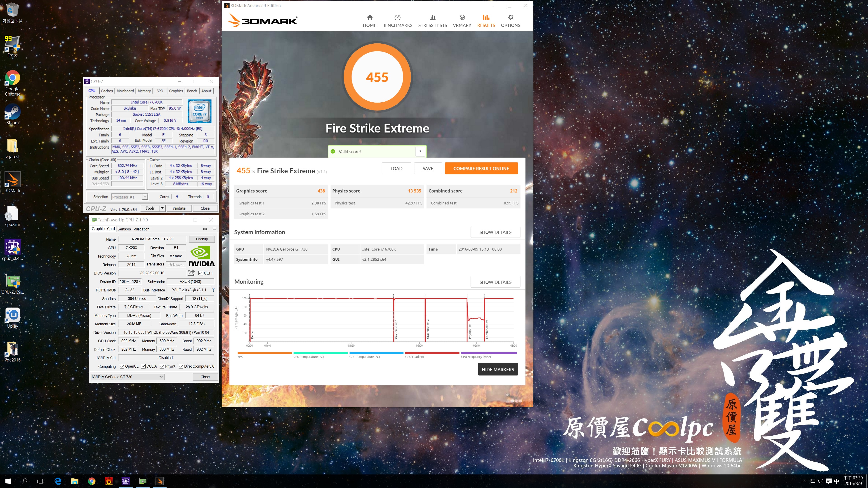This screenshot has width=868, height=488.
Task: Click the Task View taskbar button
Action: (40, 481)
